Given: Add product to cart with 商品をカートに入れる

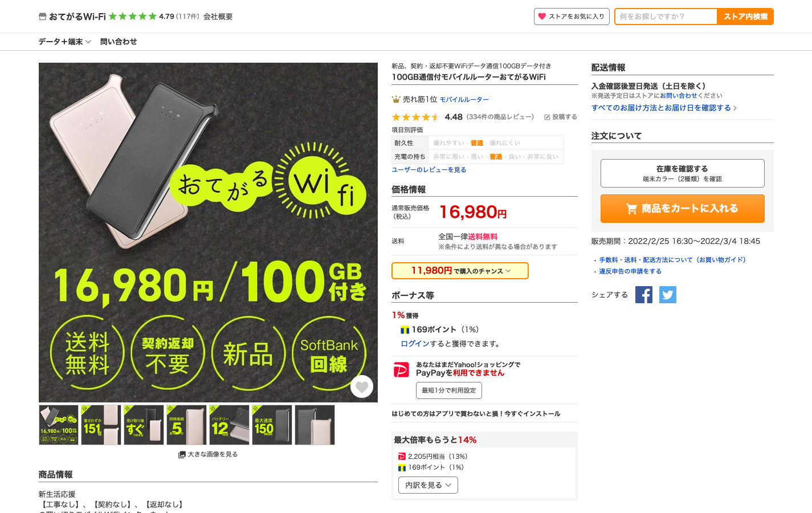Looking at the screenshot, I should pos(682,209).
